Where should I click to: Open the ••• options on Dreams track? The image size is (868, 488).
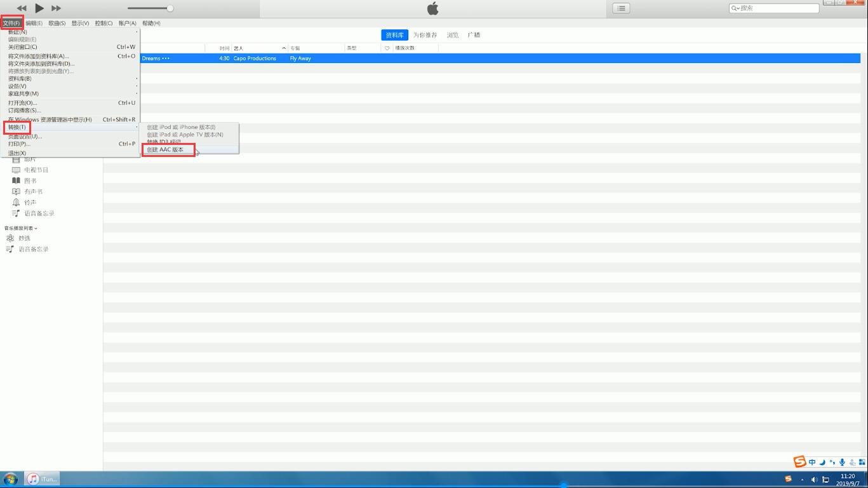166,58
